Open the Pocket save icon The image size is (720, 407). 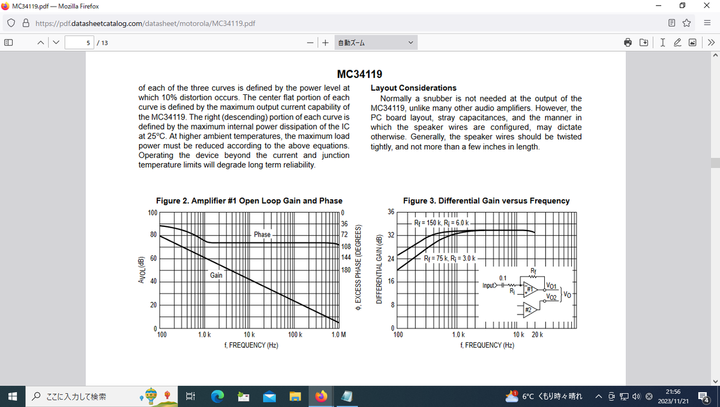tap(688, 22)
